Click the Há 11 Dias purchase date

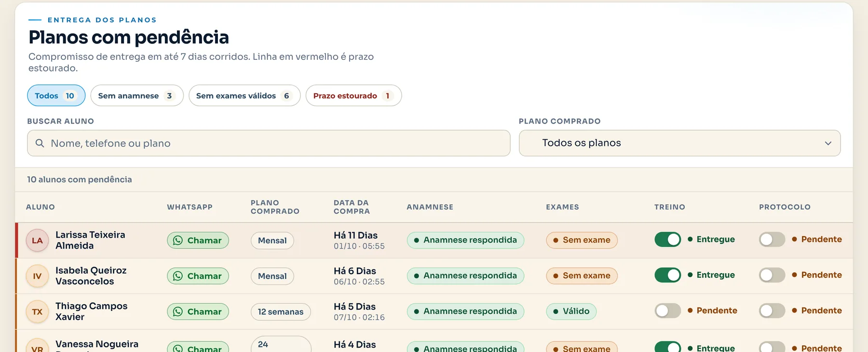pyautogui.click(x=355, y=235)
